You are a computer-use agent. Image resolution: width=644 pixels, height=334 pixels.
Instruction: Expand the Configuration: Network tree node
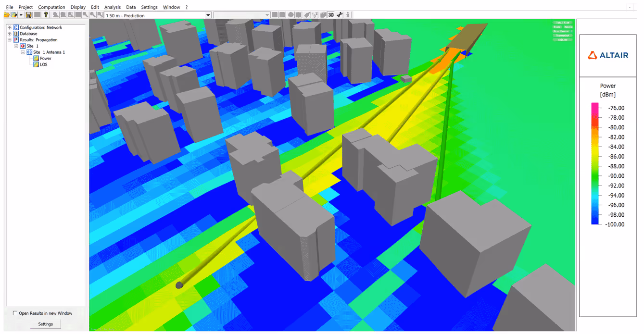[9, 28]
